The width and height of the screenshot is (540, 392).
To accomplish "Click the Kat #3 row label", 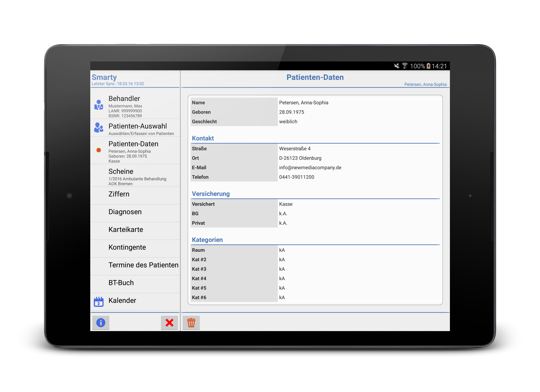I will point(199,269).
